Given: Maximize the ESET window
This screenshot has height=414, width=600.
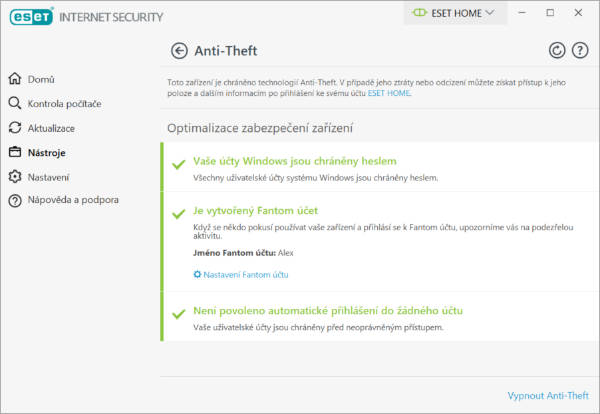Looking at the screenshot, I should (x=550, y=13).
